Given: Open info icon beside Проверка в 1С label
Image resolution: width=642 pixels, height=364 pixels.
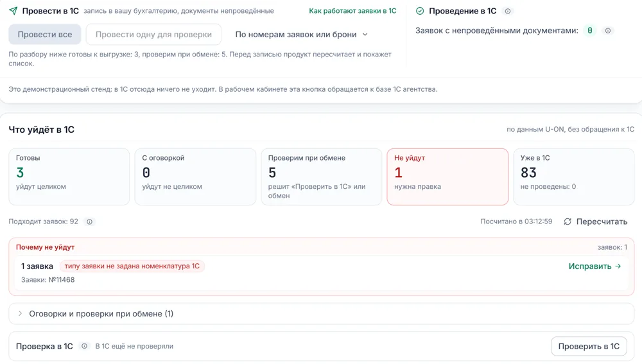Looking at the screenshot, I should 84,346.
